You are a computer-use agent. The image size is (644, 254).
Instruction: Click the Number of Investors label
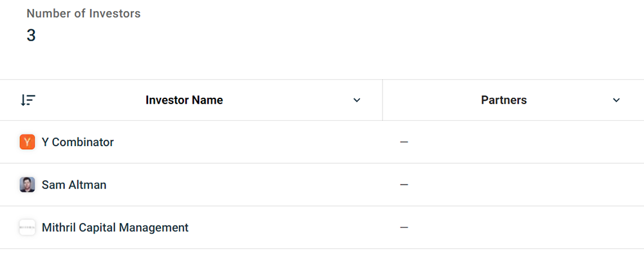pos(83,14)
